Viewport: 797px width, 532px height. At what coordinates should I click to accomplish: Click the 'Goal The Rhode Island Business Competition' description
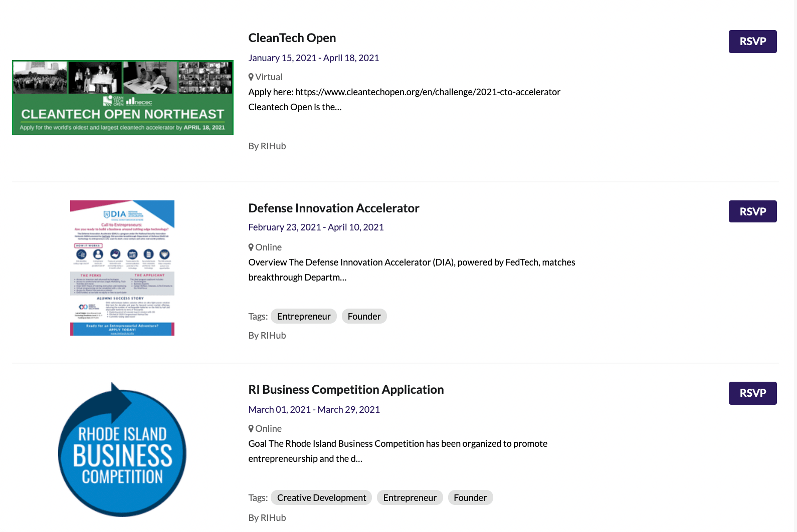398,451
